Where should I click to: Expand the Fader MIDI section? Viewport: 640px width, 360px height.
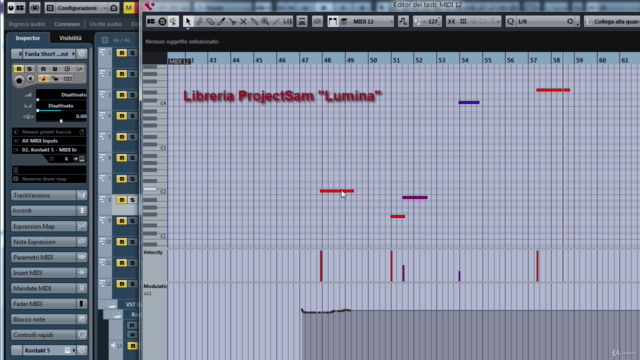[49, 304]
